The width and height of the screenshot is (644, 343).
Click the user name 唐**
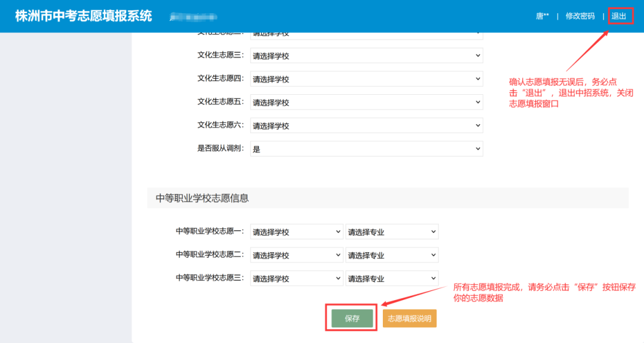[x=542, y=16]
